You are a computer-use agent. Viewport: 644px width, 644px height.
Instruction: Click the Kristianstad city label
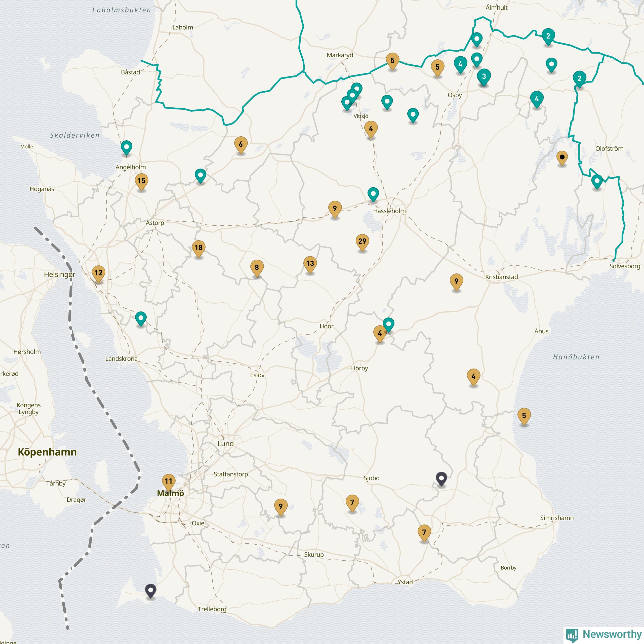coord(501,277)
